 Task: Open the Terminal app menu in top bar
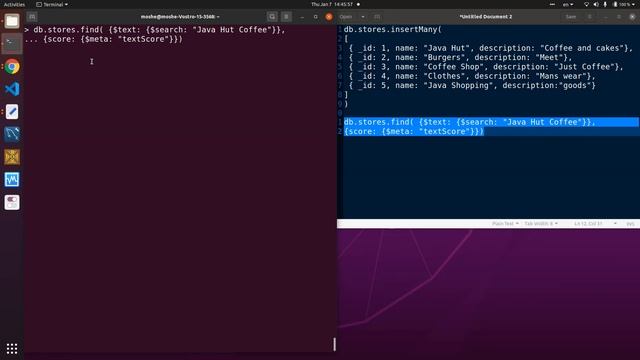point(52,4)
